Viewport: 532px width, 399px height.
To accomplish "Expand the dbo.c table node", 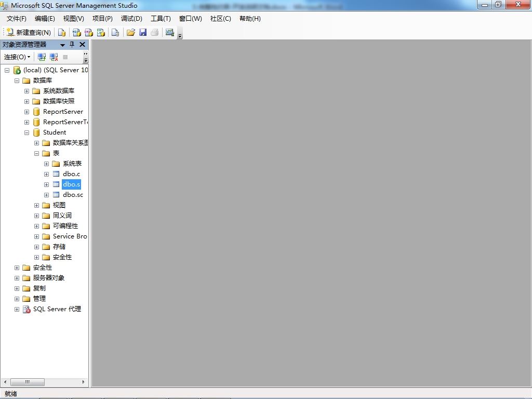I will click(x=46, y=175).
